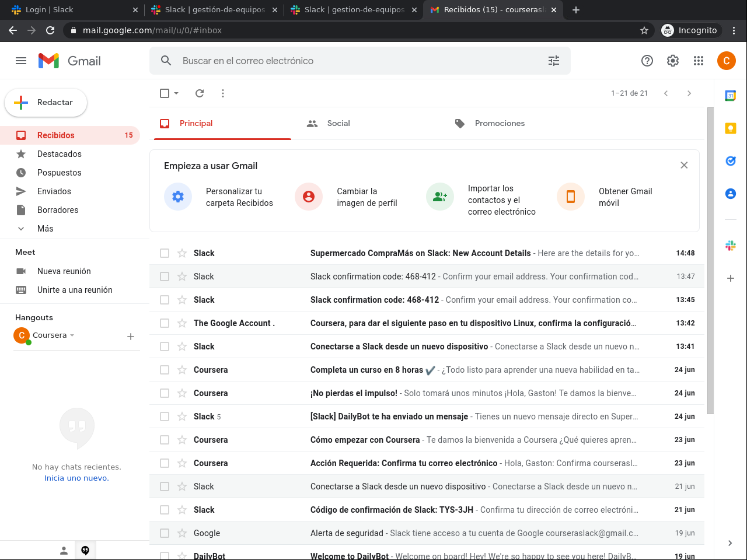
Task: Star The Google Account email
Action: tap(182, 323)
